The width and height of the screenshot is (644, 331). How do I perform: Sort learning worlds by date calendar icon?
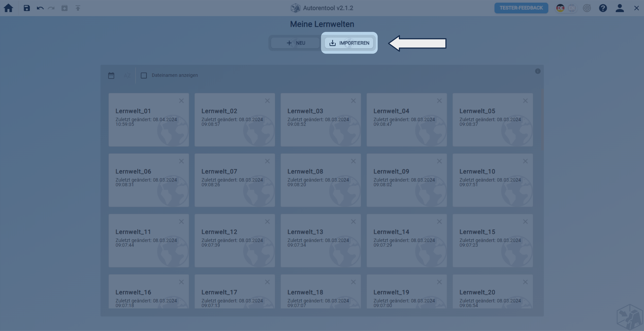[111, 75]
